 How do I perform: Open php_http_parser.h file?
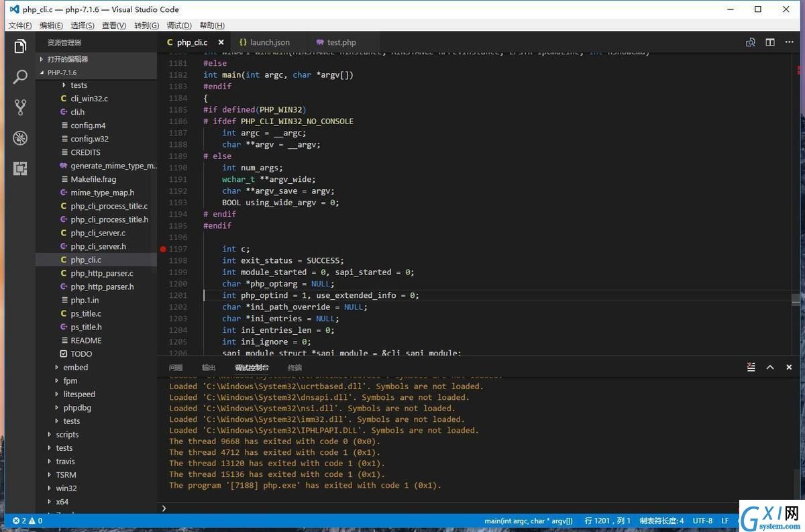(x=96, y=286)
